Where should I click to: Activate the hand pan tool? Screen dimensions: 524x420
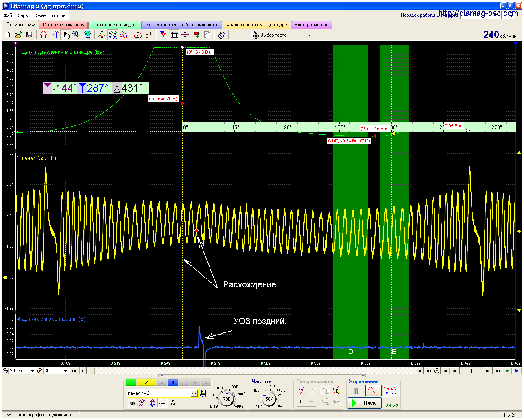point(66,35)
